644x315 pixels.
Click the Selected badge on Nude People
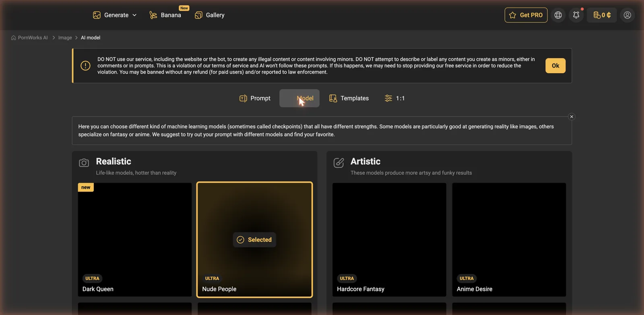(254, 240)
